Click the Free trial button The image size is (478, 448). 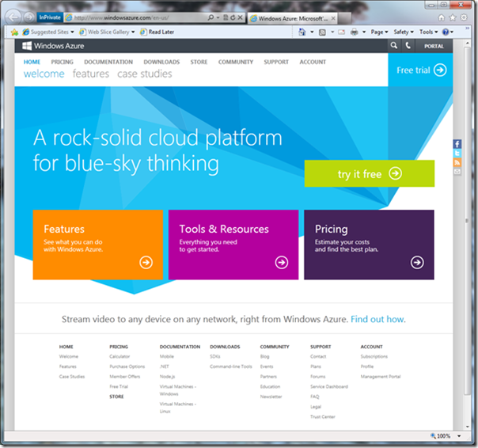pyautogui.click(x=420, y=70)
